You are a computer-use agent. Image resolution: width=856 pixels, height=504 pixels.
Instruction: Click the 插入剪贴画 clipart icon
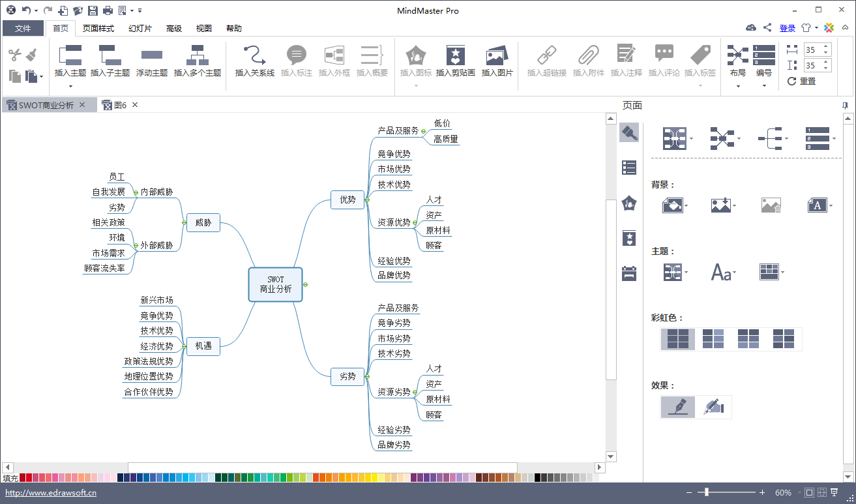tap(456, 55)
